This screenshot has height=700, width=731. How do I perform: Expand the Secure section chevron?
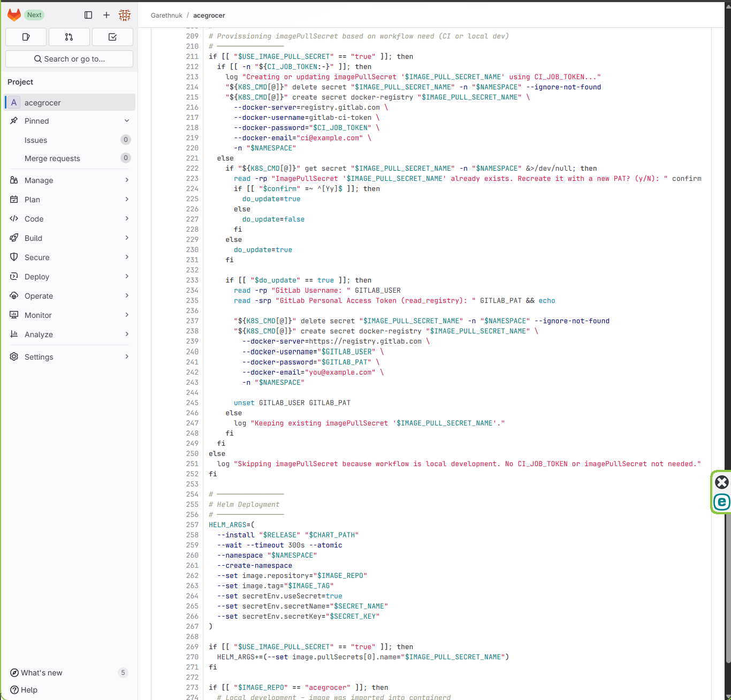coord(127,257)
